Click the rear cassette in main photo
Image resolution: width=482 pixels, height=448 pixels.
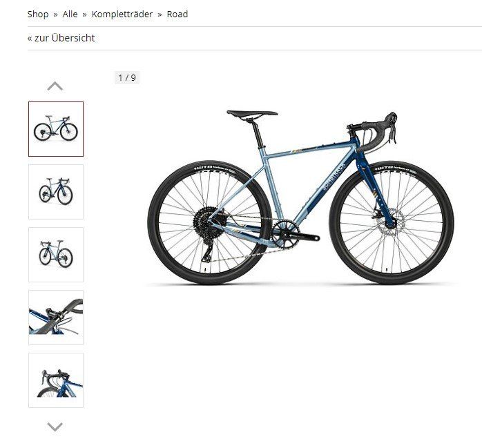(x=206, y=221)
